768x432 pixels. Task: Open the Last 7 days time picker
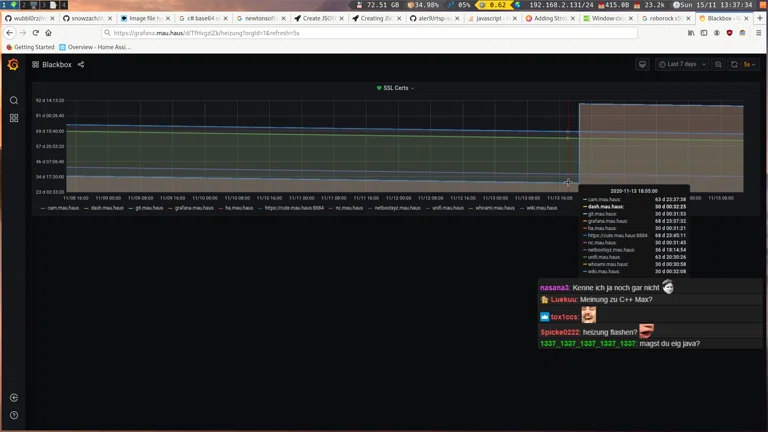[x=682, y=65]
